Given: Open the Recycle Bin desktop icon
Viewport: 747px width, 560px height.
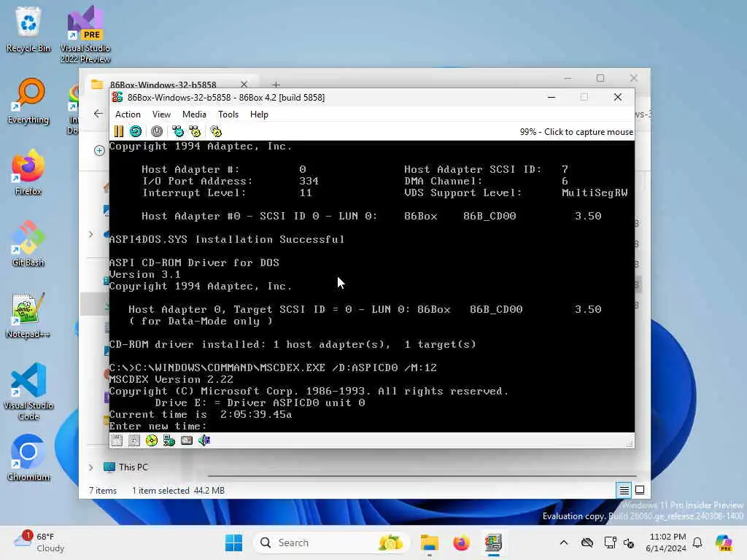Looking at the screenshot, I should pos(28,29).
